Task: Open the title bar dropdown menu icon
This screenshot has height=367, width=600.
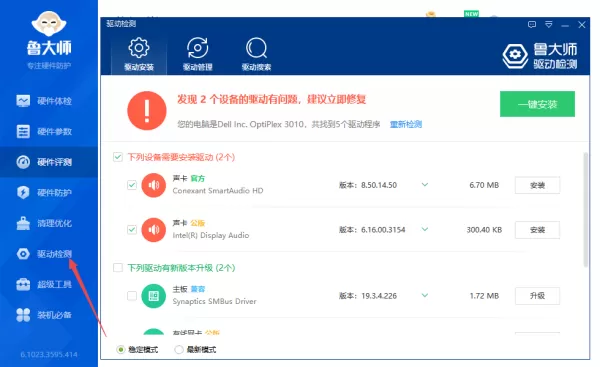Action: coord(549,25)
